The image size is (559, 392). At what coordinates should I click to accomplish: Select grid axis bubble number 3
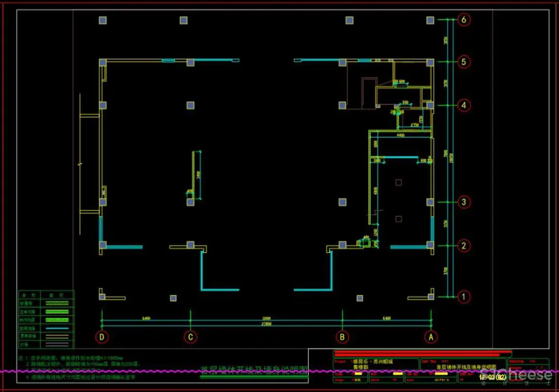click(x=463, y=202)
